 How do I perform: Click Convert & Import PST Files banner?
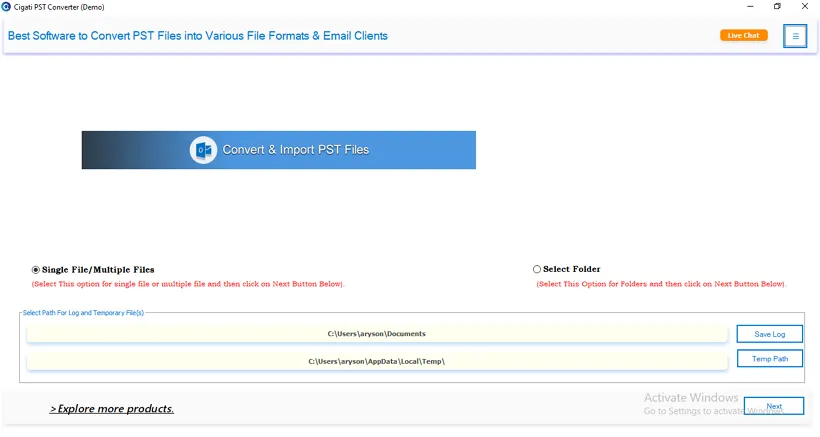(x=279, y=150)
